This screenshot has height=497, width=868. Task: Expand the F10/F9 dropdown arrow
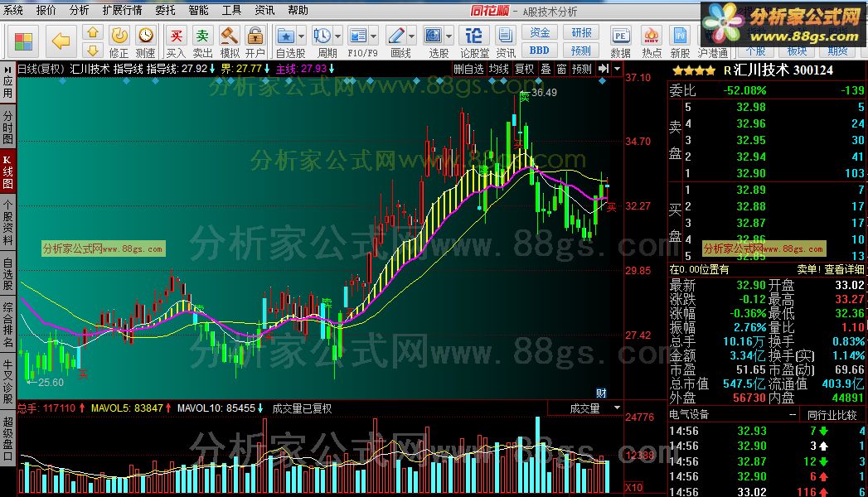coord(374,36)
